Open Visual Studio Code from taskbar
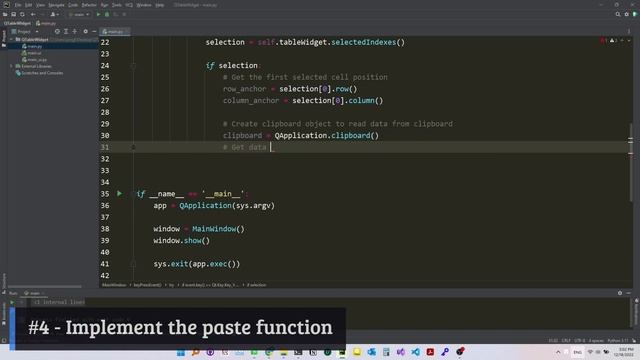The width and height of the screenshot is (640, 360). (416, 352)
